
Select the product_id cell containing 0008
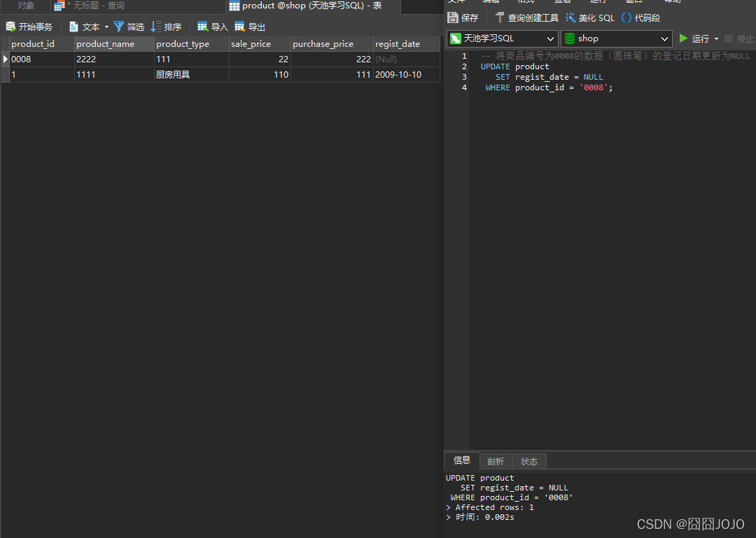(x=42, y=59)
